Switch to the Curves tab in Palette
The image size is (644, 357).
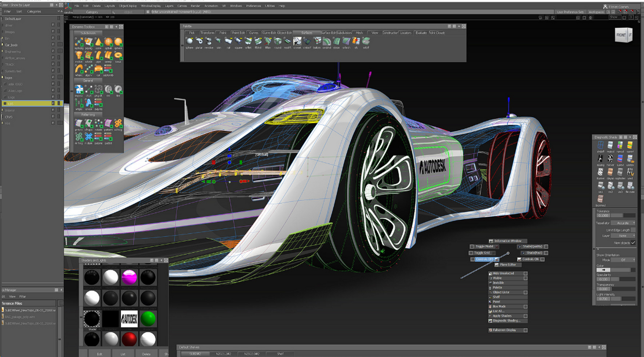[x=254, y=33]
